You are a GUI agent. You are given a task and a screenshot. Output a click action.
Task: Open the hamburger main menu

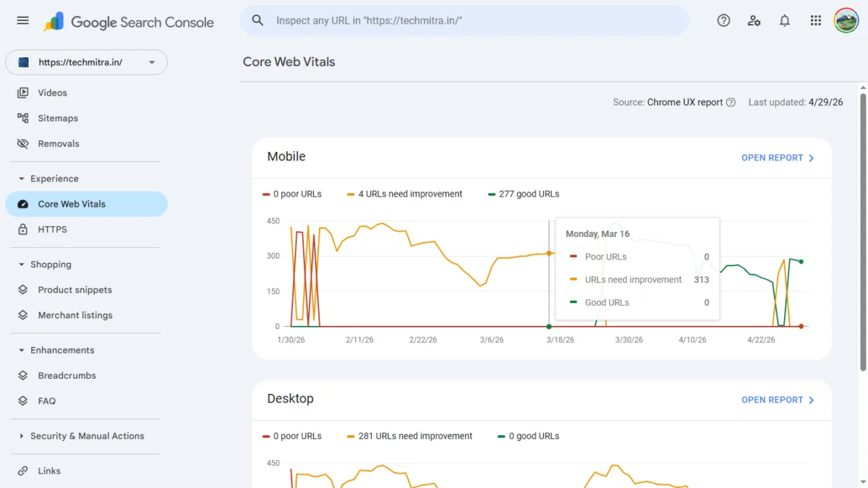pos(22,20)
